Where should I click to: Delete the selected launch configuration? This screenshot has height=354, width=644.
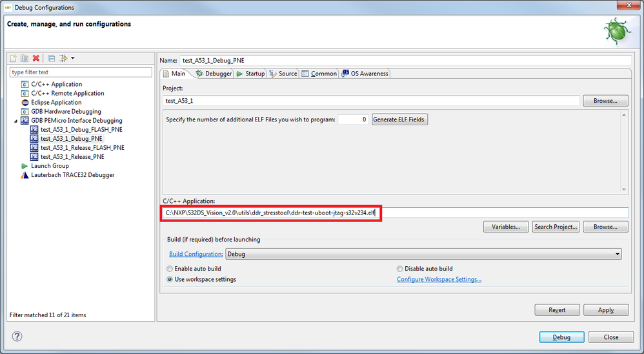pyautogui.click(x=36, y=58)
